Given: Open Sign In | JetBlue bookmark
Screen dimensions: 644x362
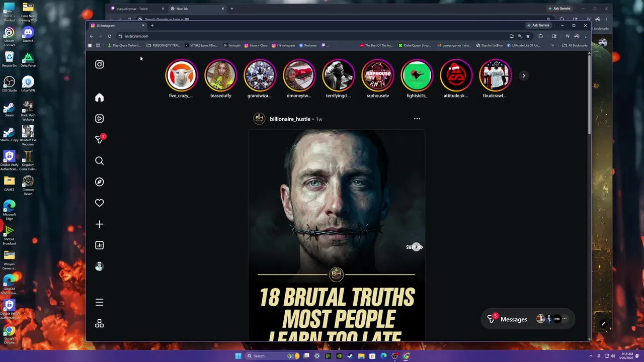Looking at the screenshot, I should click(490, 45).
